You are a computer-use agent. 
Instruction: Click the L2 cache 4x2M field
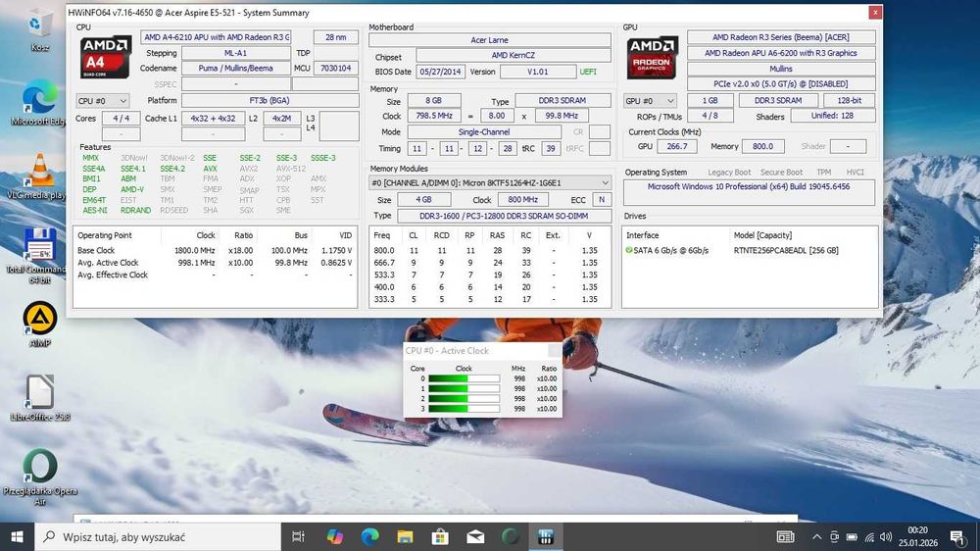coord(282,119)
